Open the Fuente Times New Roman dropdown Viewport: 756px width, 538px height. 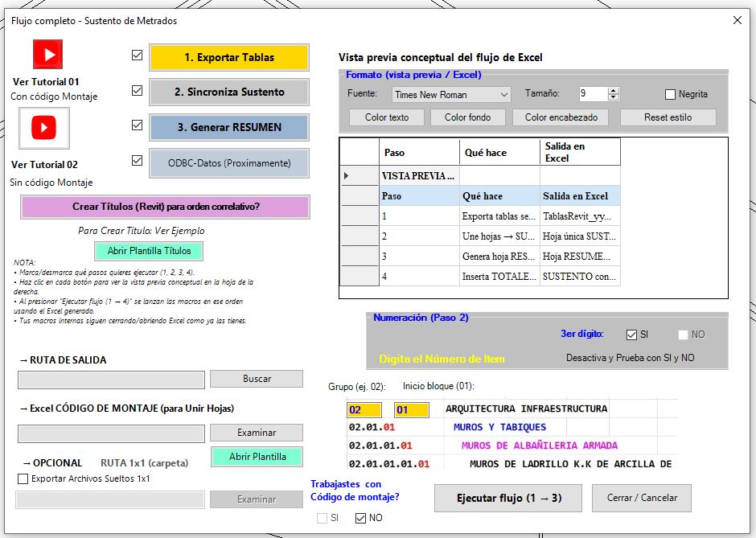[451, 94]
